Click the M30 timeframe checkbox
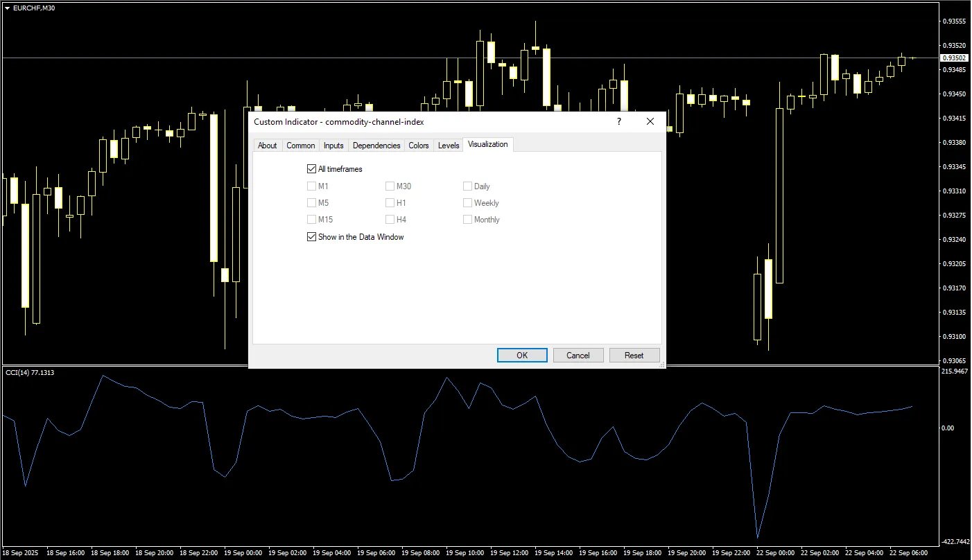 tap(390, 186)
